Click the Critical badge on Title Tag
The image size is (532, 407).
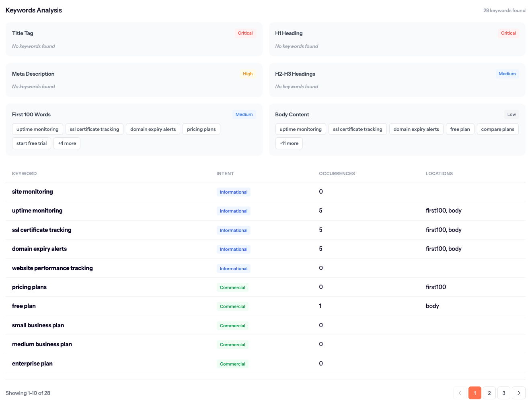tap(245, 33)
